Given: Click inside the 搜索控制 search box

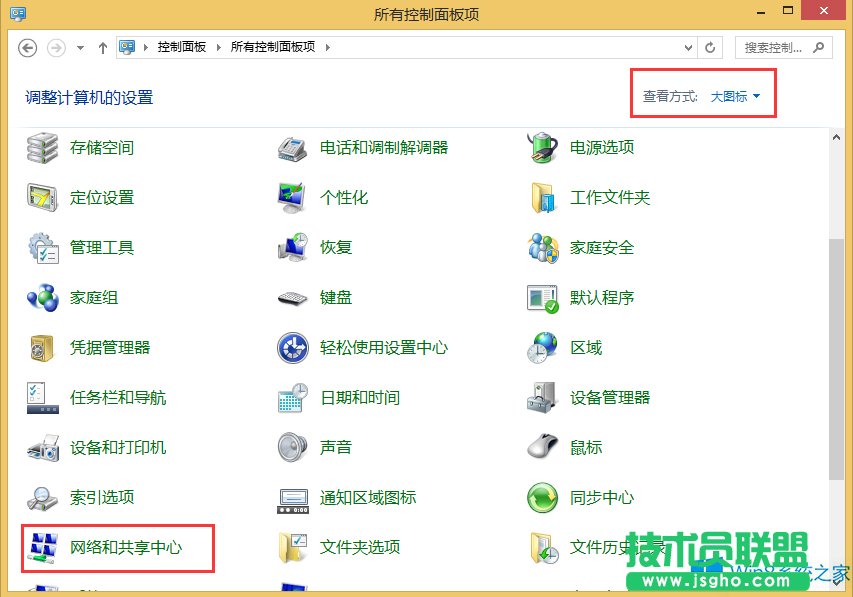Looking at the screenshot, I should (x=770, y=47).
